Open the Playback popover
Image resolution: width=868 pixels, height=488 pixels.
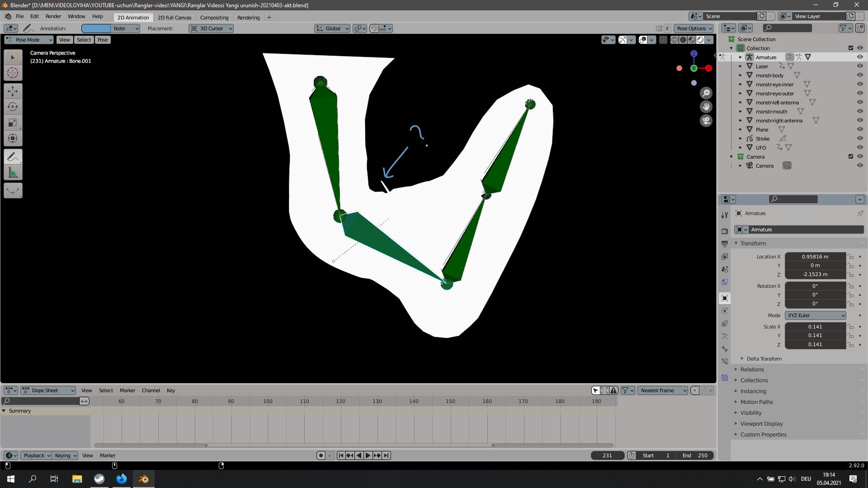(37, 455)
